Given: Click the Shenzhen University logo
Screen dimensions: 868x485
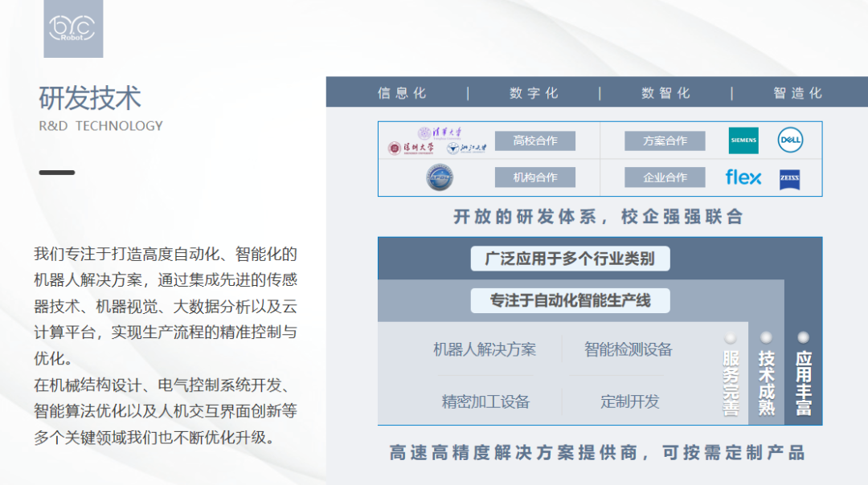Looking at the screenshot, I should click(411, 149).
